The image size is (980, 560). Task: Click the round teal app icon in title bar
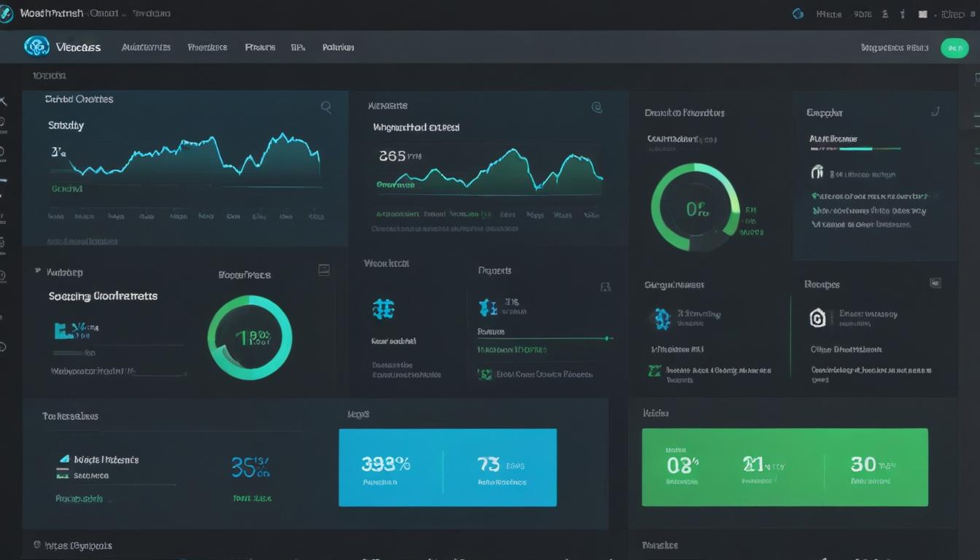[7, 14]
